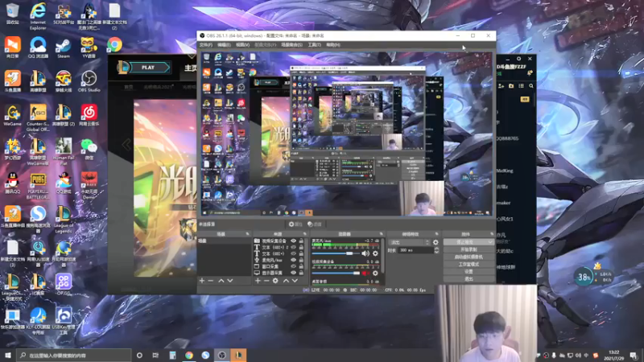Screen dimensions: 644x362
Task: Pop out the 来源 dock panel icon
Action: tap(304, 234)
